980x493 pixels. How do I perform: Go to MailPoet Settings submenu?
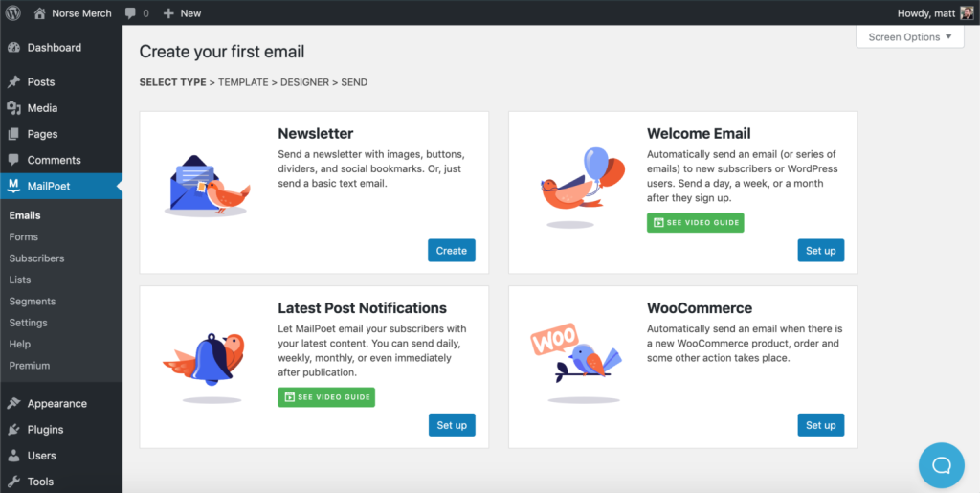pyautogui.click(x=28, y=323)
